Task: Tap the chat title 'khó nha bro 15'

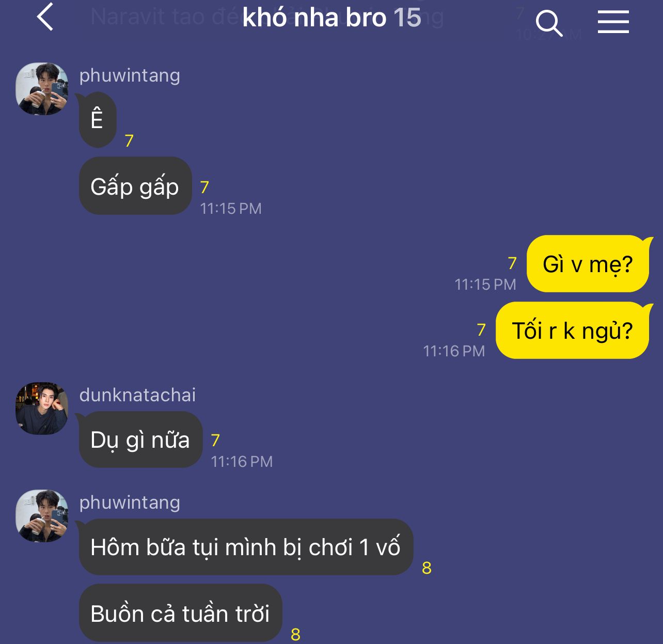Action: coord(331,18)
